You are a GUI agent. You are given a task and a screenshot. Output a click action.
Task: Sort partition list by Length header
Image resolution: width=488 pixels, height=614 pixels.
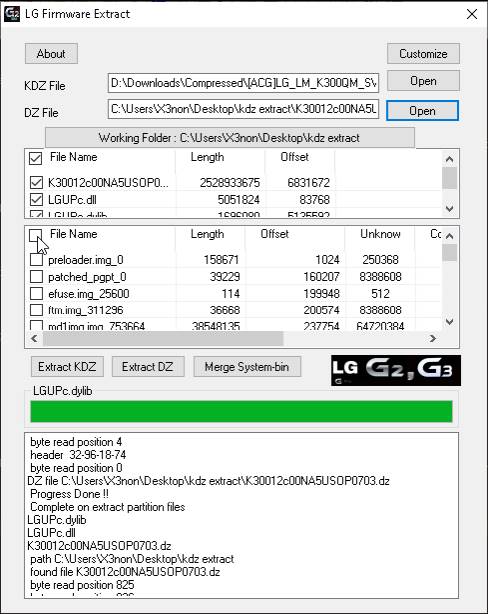(207, 234)
